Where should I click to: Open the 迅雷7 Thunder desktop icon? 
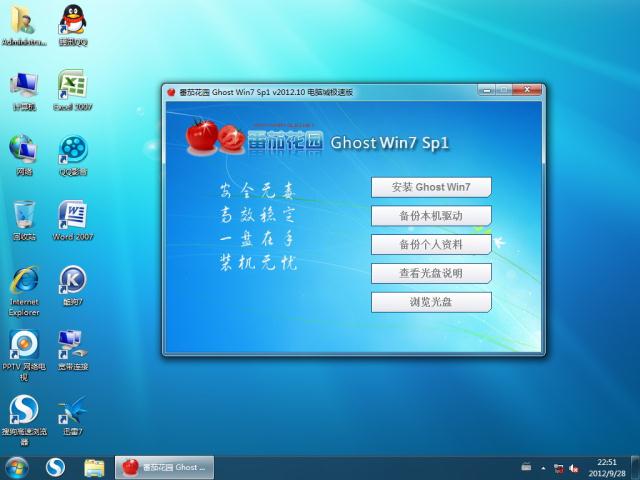click(73, 416)
